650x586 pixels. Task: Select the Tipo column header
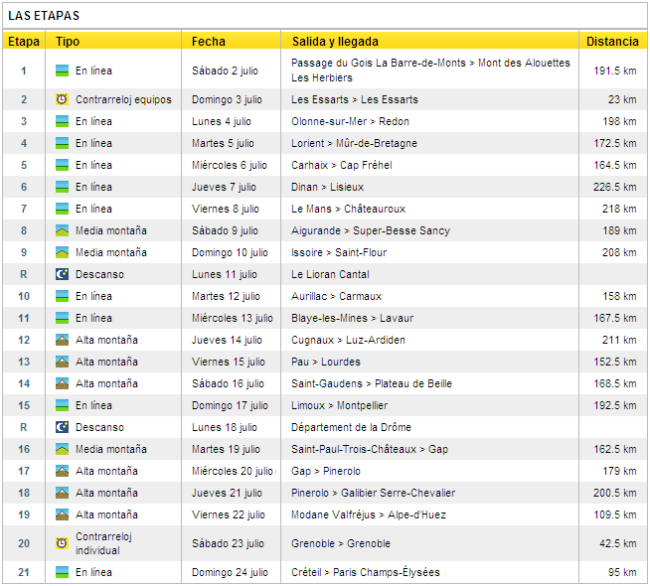click(68, 42)
